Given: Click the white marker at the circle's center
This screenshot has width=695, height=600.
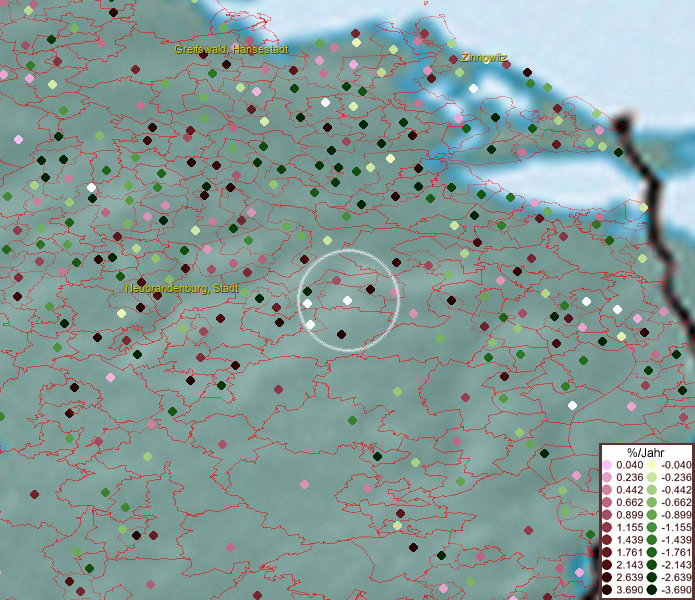Looking at the screenshot, I should tap(347, 300).
